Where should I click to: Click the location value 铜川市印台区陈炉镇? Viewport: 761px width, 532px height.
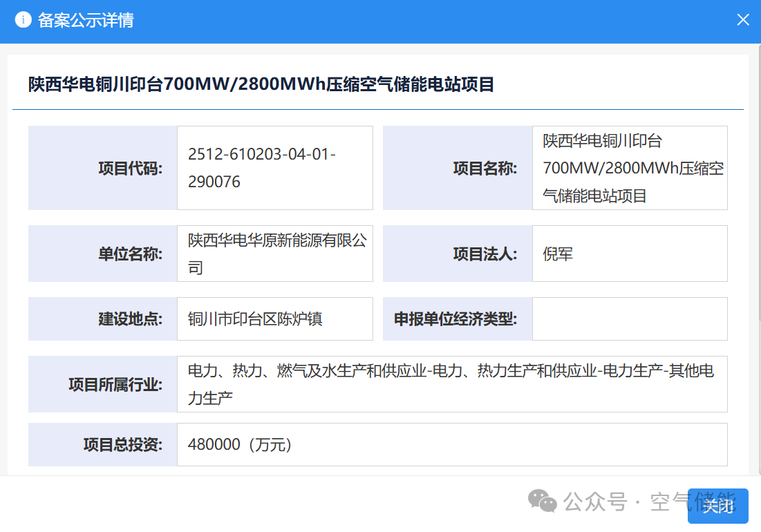tap(255, 319)
